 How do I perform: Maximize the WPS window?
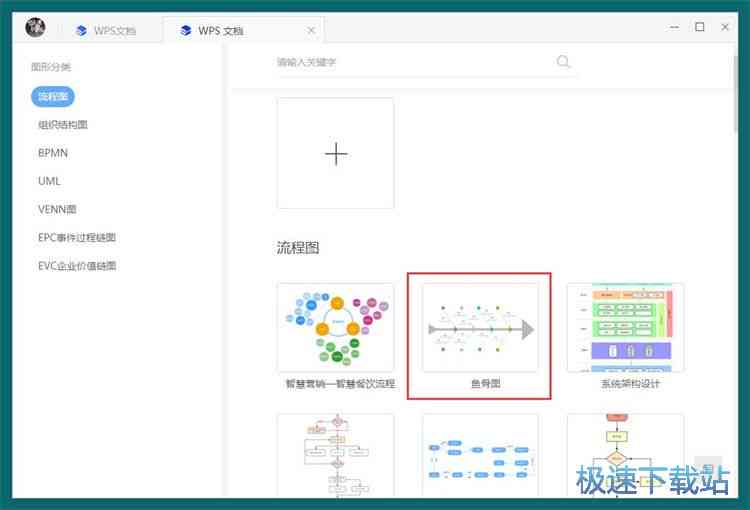[x=700, y=27]
